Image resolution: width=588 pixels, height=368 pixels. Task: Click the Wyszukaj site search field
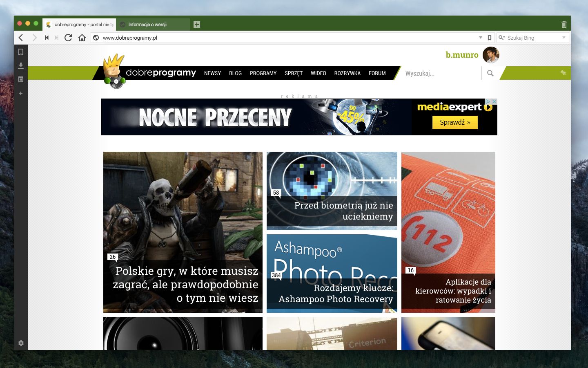tap(441, 73)
